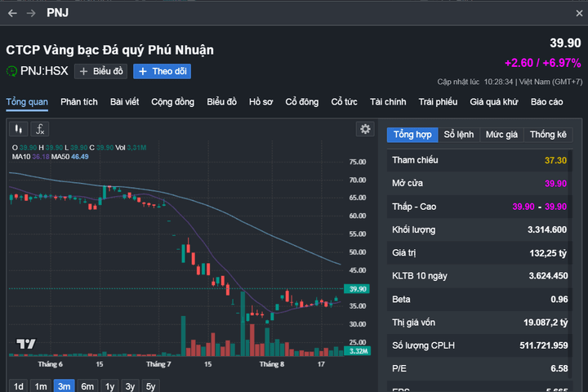588x392 pixels.
Task: Go back with the left arrow
Action: (12, 14)
